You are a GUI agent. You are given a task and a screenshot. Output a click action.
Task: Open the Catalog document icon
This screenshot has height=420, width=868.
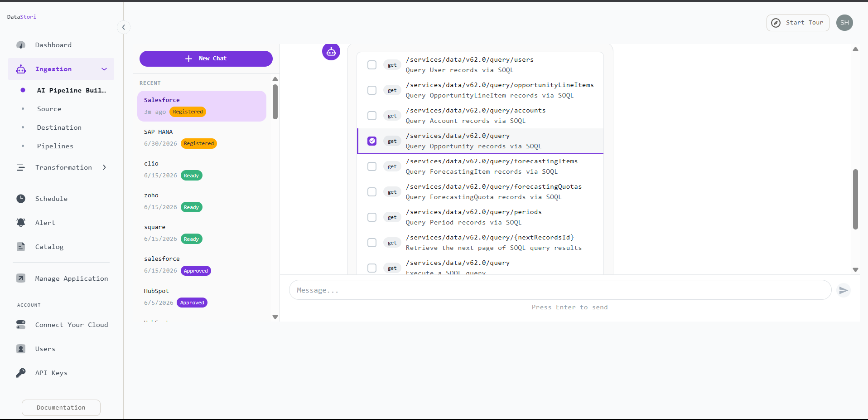(21, 247)
